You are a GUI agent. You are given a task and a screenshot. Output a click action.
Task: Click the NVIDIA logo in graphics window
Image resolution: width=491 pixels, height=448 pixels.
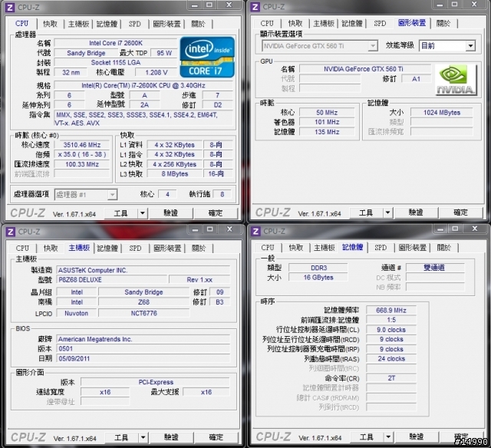456,80
